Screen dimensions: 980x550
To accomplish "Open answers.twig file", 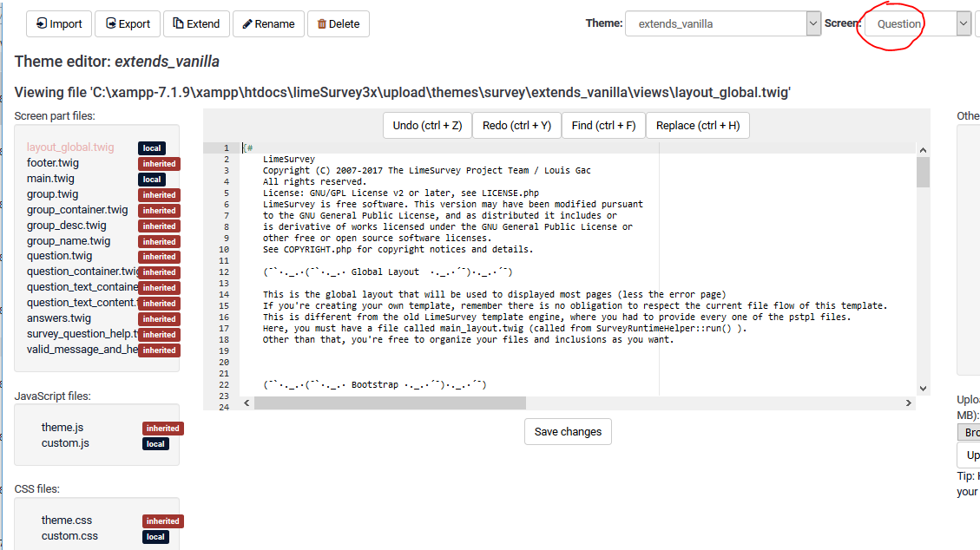I will [x=59, y=318].
